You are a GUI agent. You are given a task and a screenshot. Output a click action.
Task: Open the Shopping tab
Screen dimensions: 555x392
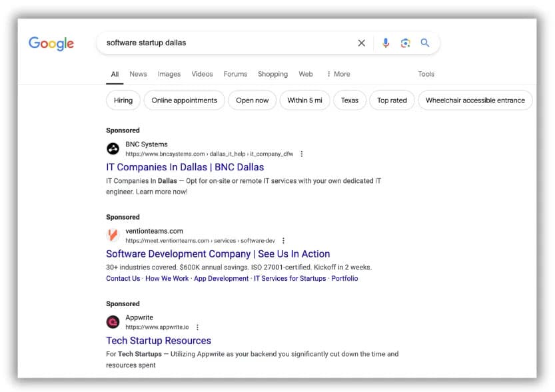(273, 74)
